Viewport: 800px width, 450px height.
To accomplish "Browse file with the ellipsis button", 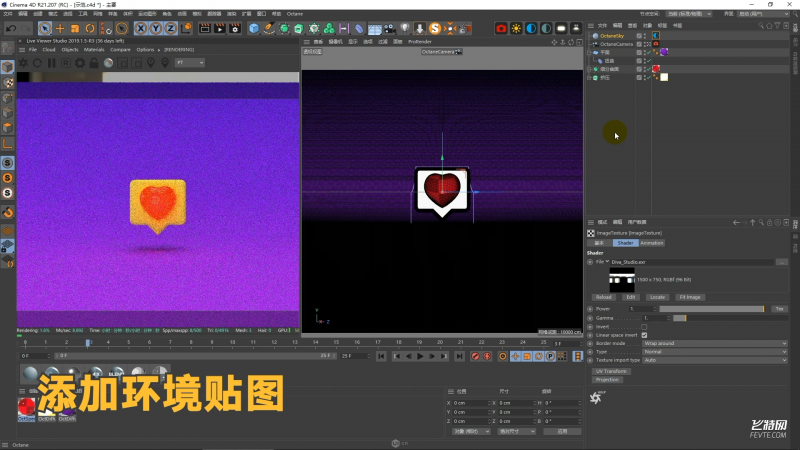I will pos(782,262).
